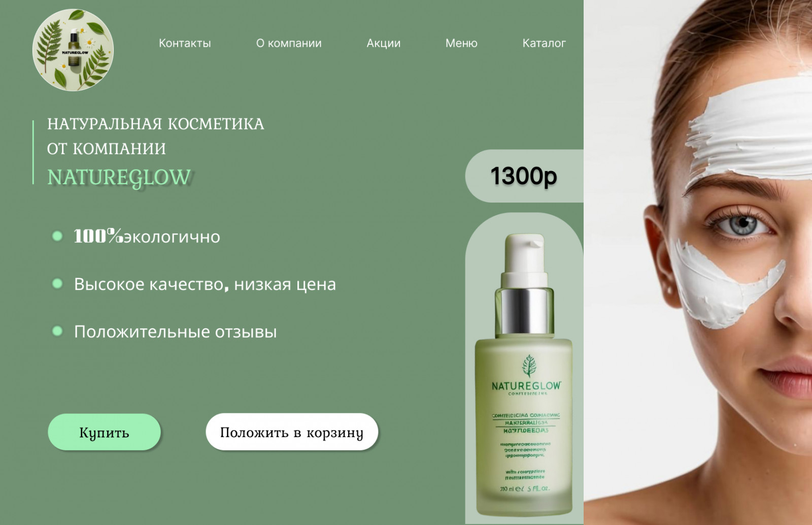
Task: Click the bullet dot beside 100% экологично
Action: [x=57, y=236]
